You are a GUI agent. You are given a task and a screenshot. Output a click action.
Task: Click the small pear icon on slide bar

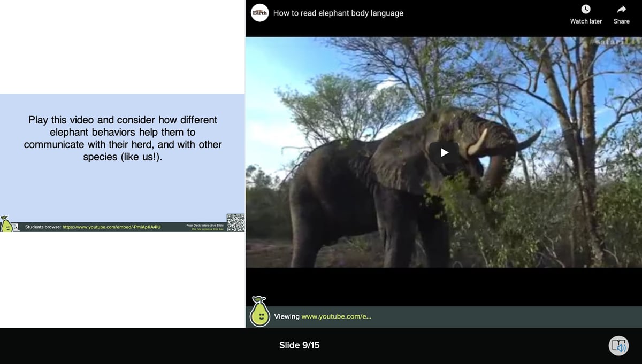[6, 224]
